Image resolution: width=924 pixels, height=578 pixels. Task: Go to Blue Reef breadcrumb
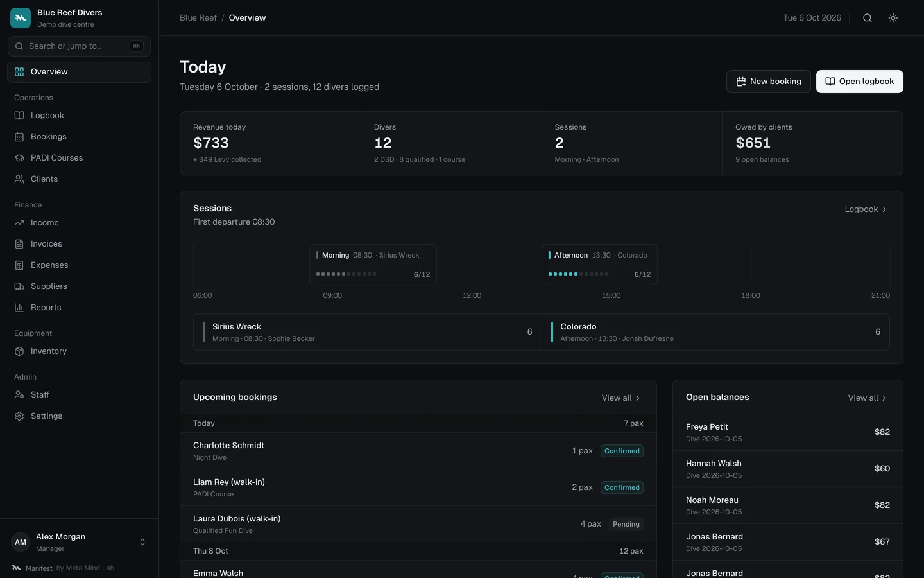[198, 18]
